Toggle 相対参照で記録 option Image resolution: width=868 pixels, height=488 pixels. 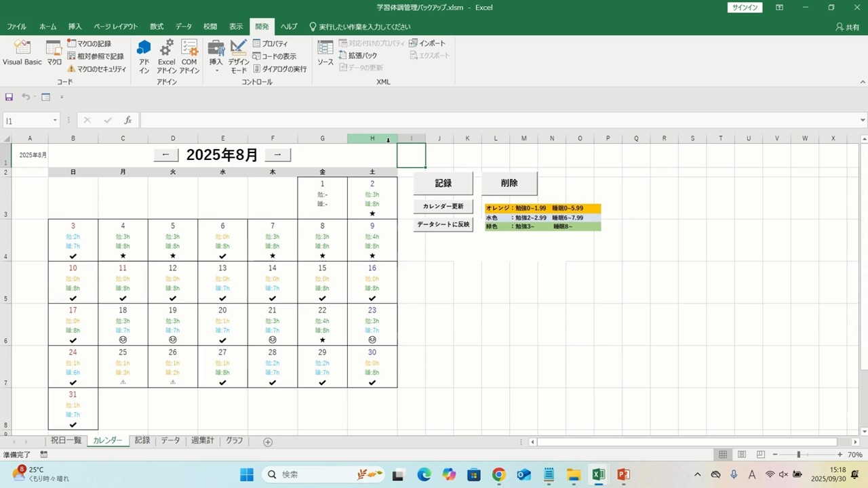pyautogui.click(x=96, y=56)
